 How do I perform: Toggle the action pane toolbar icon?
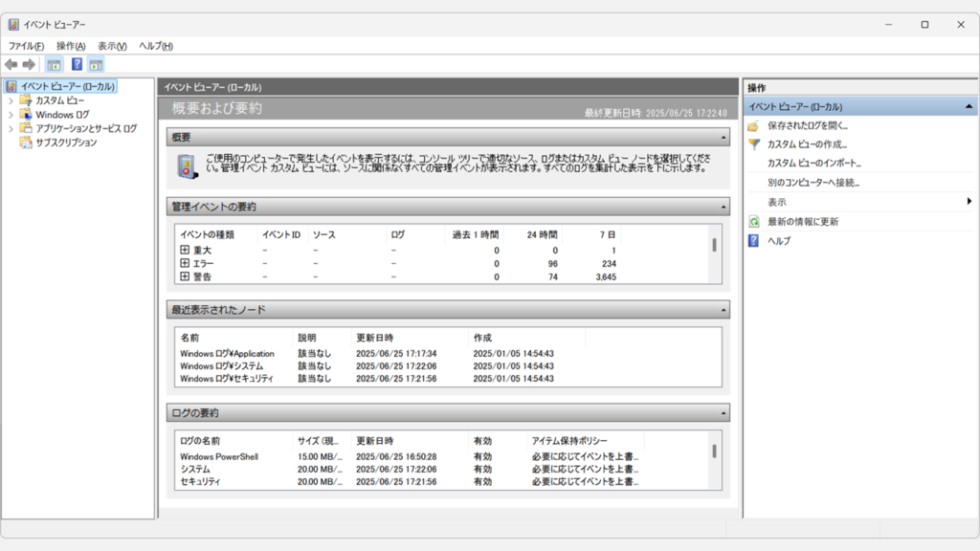click(x=96, y=65)
